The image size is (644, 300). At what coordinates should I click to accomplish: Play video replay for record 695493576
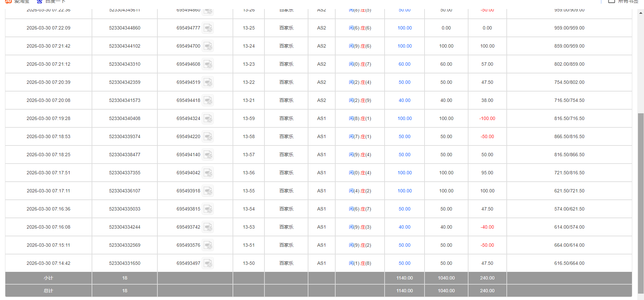pos(208,245)
